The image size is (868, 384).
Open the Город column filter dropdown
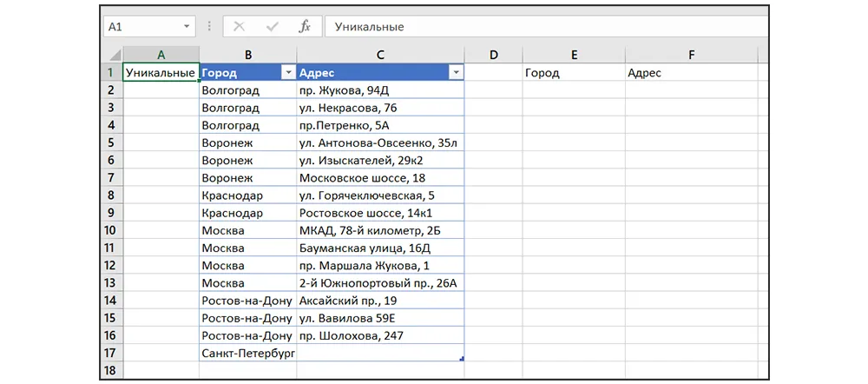point(287,73)
